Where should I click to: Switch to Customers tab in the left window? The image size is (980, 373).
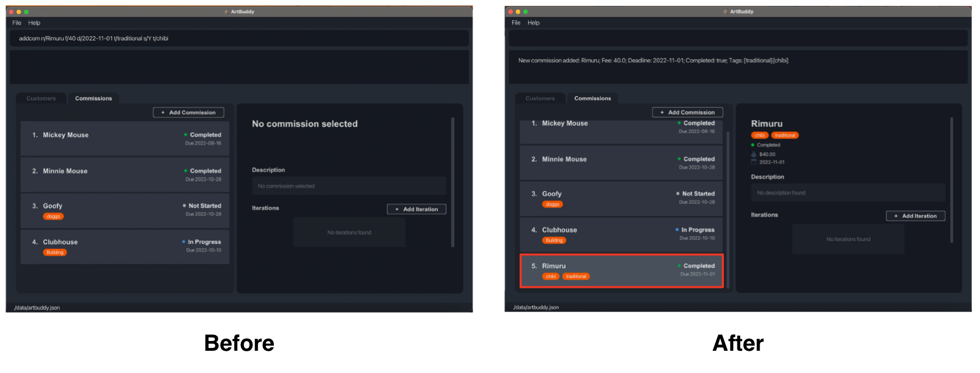(x=41, y=98)
